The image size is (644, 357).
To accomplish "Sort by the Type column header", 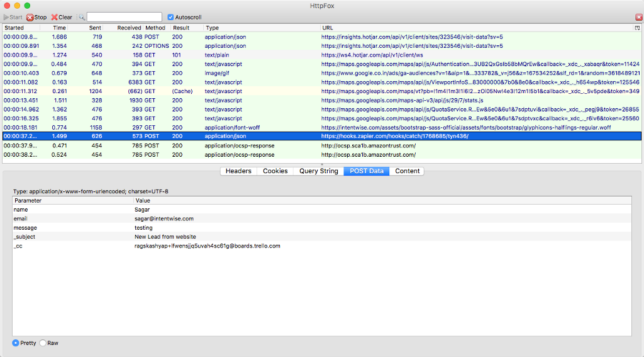I will point(262,28).
